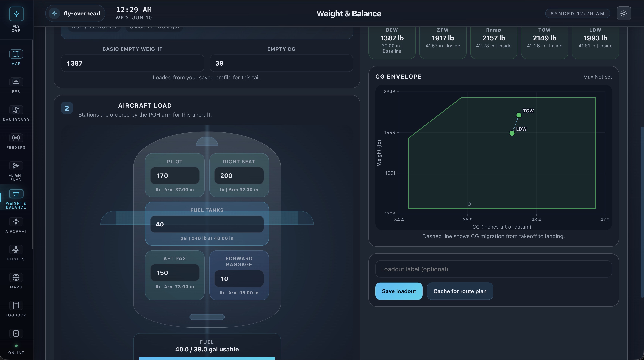The width and height of the screenshot is (644, 360).
Task: Open the Feeders section
Action: 16,141
